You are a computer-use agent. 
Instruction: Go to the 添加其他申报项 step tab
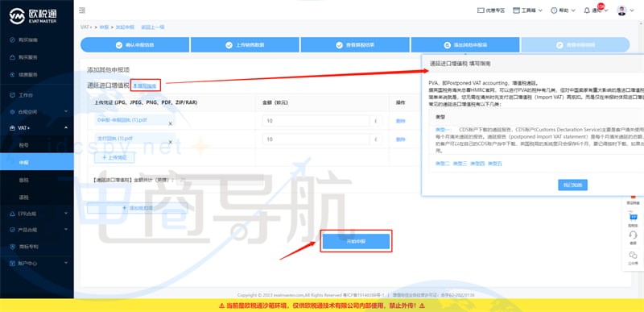pyautogui.click(x=465, y=45)
